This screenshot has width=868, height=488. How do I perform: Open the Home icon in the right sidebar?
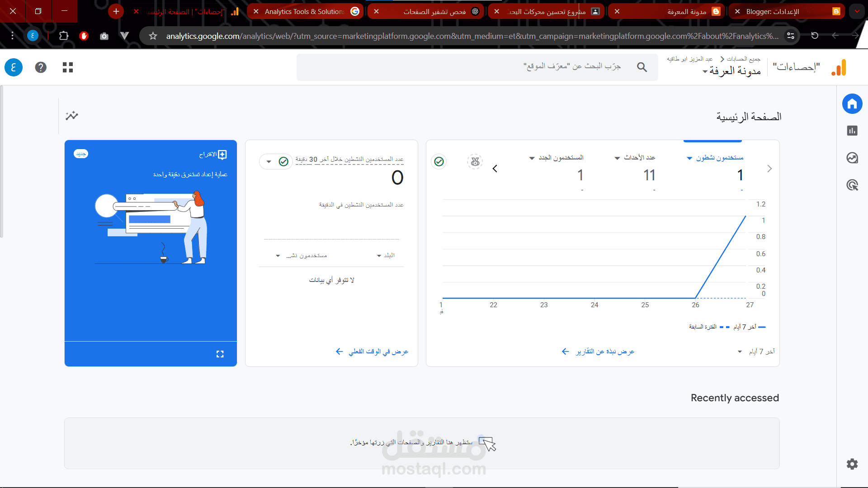pyautogui.click(x=852, y=104)
